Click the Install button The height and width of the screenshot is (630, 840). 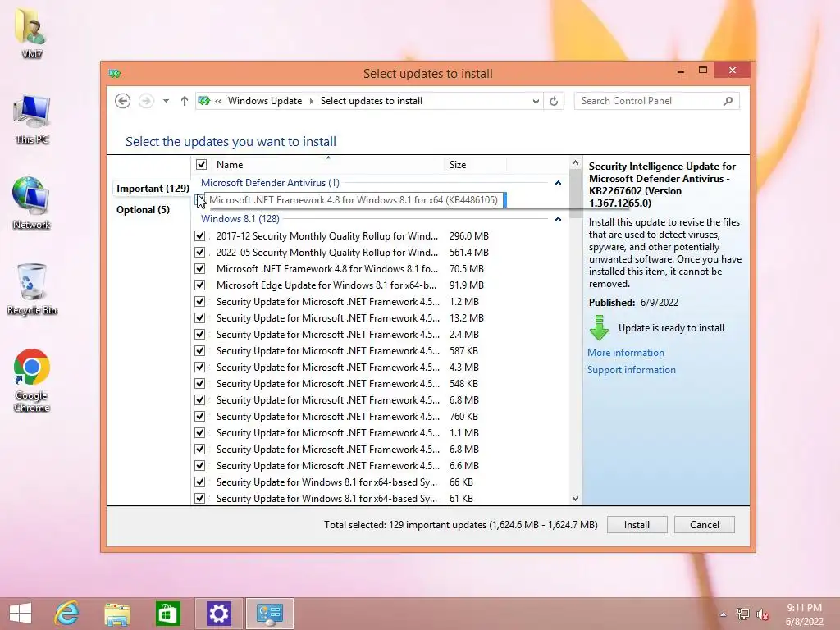click(637, 525)
